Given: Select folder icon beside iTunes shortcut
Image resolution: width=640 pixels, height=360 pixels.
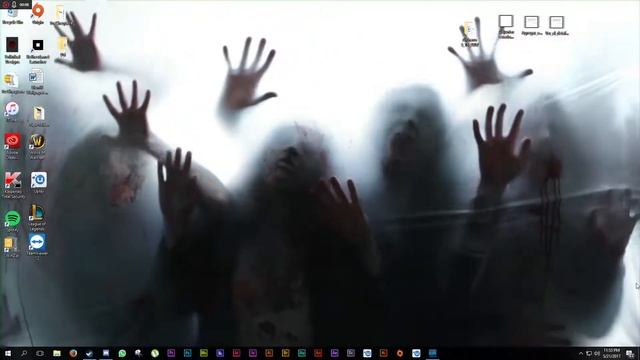Looking at the screenshot, I should click(39, 116).
